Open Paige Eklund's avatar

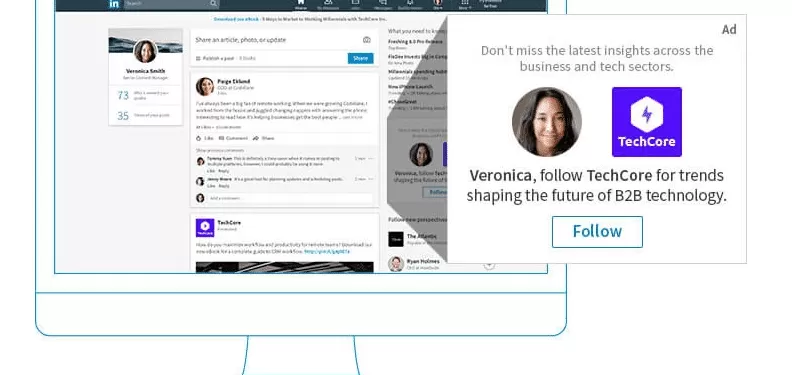(205, 86)
